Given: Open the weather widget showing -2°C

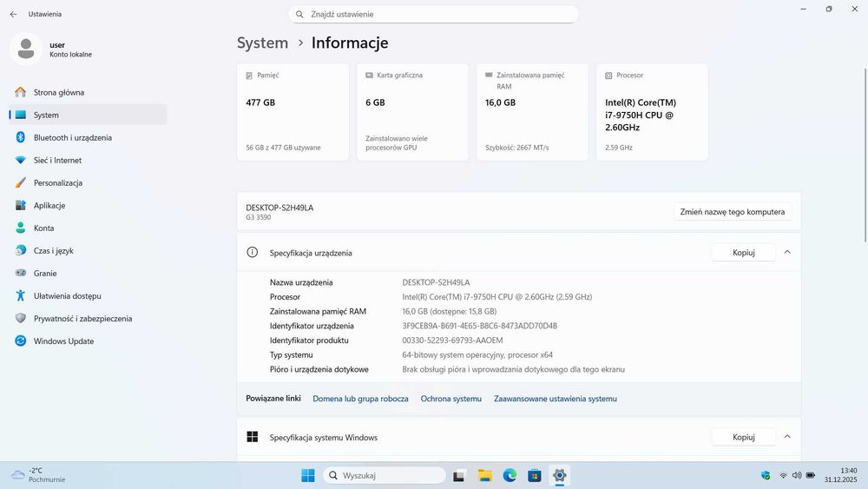Looking at the screenshot, I should point(39,475).
